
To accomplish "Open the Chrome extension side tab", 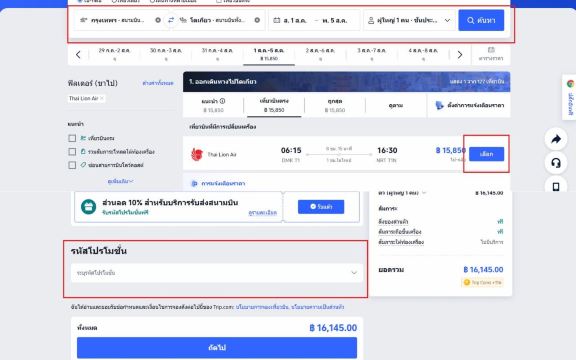I will [570, 97].
